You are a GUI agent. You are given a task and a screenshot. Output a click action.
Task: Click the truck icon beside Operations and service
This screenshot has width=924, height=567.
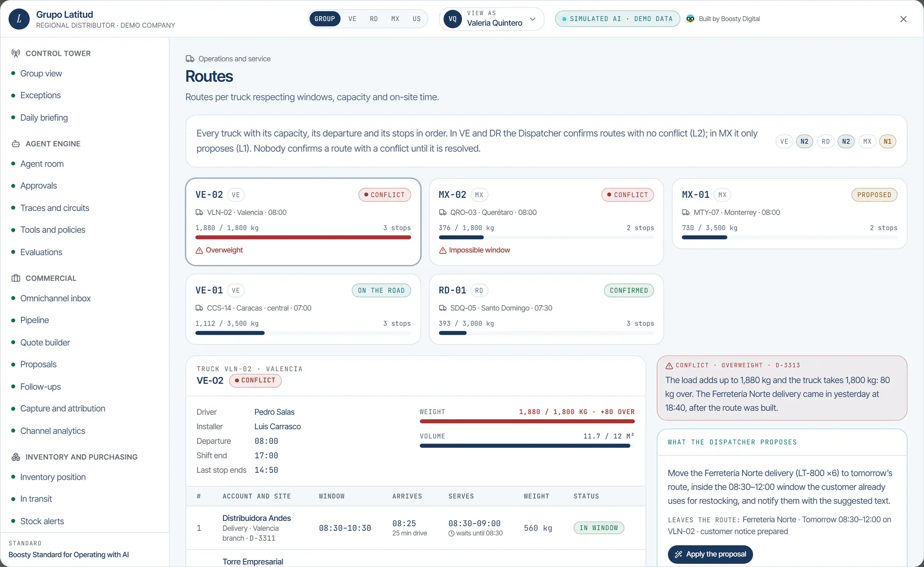(190, 59)
